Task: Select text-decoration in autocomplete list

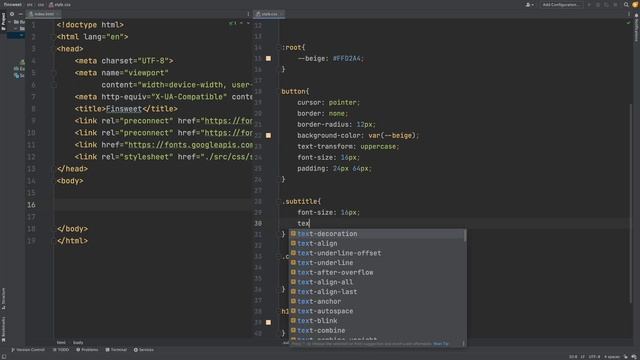Action: (377, 234)
